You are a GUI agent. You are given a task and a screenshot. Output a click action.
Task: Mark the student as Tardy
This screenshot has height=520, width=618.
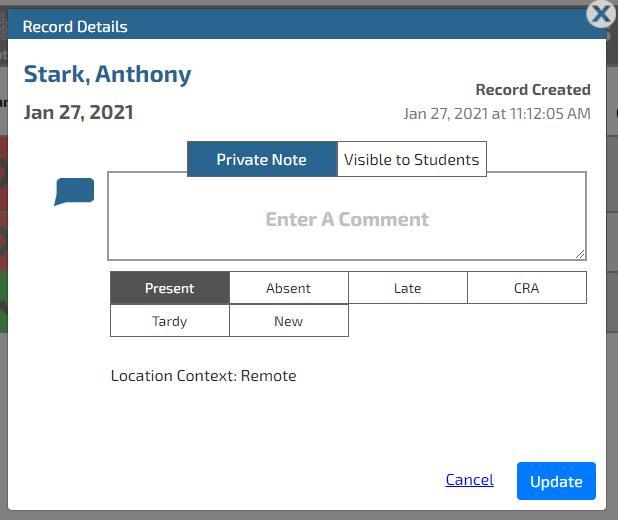point(170,321)
